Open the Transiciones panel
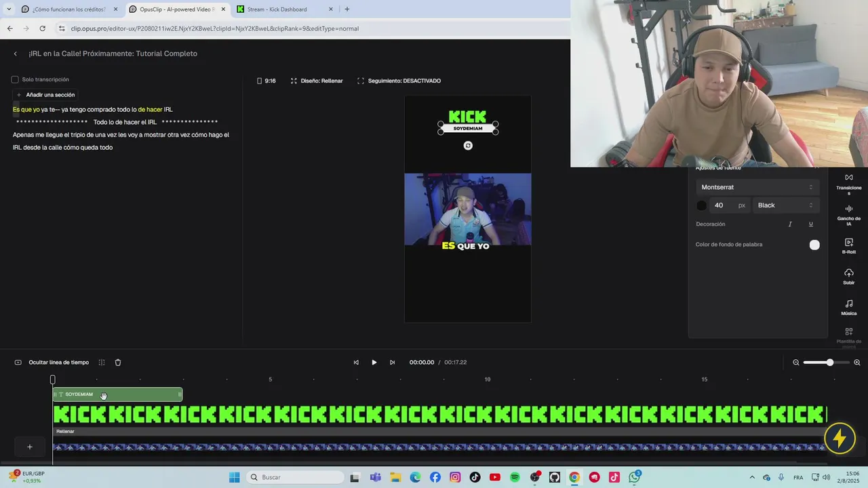868x488 pixels. point(848,184)
